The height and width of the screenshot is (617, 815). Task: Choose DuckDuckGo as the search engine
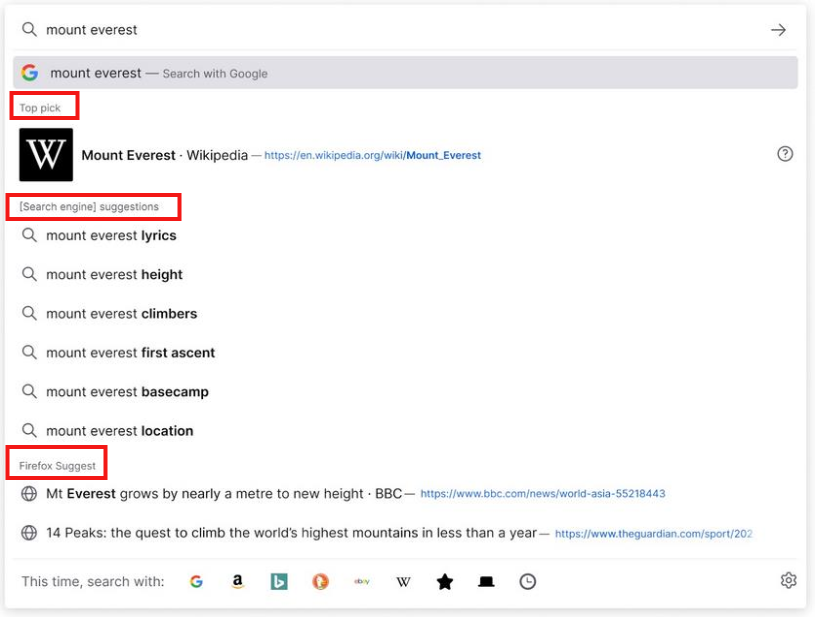pyautogui.click(x=320, y=581)
